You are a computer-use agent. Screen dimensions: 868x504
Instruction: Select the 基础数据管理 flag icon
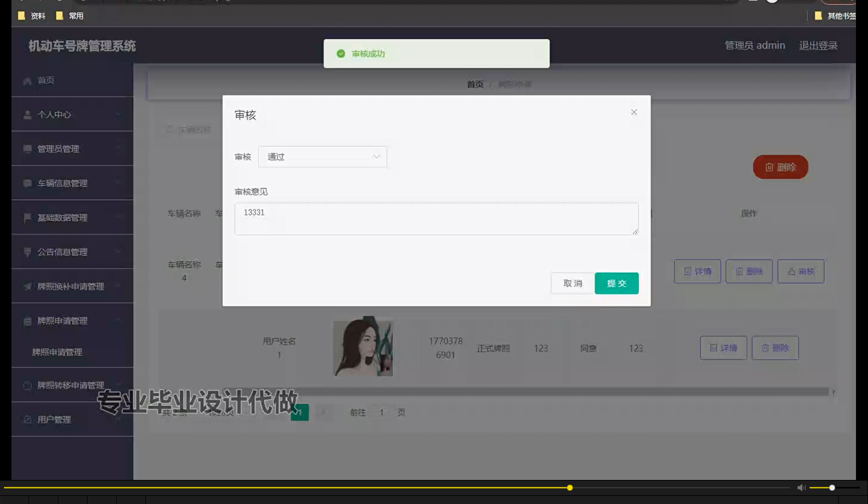click(27, 217)
